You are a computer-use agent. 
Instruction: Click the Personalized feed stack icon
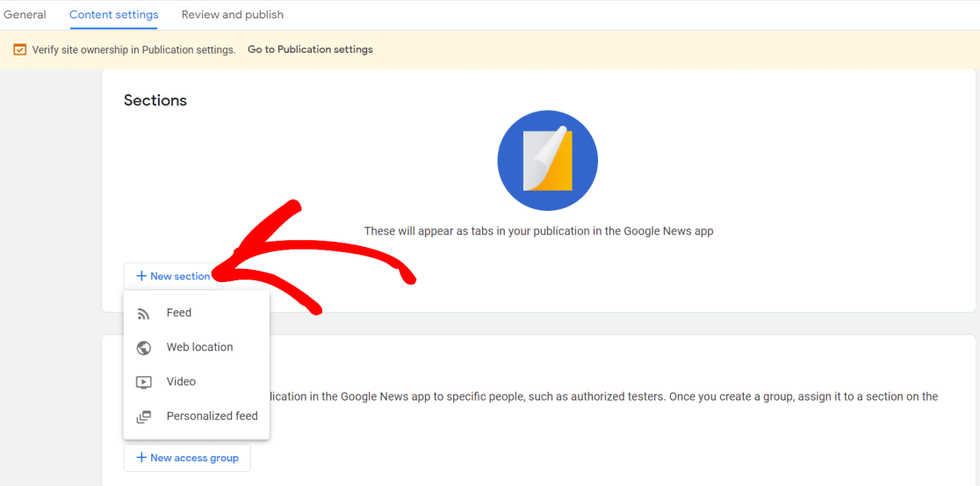tap(144, 417)
